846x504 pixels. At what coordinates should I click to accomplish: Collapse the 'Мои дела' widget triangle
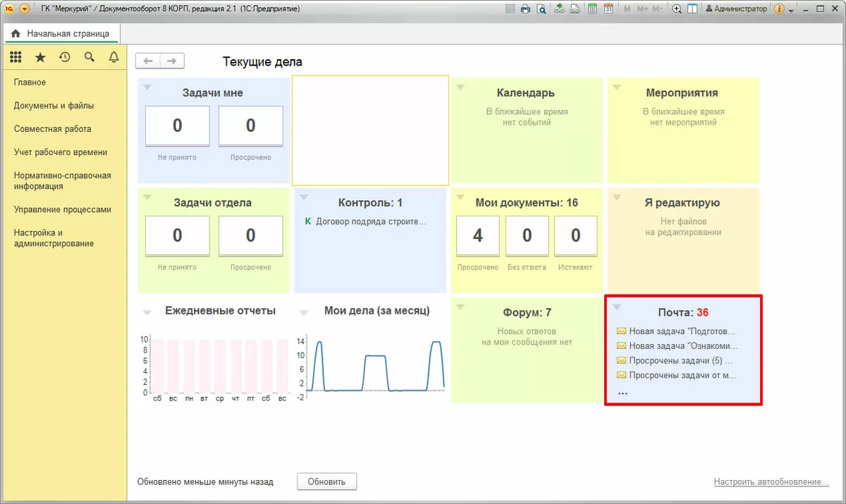[303, 312]
